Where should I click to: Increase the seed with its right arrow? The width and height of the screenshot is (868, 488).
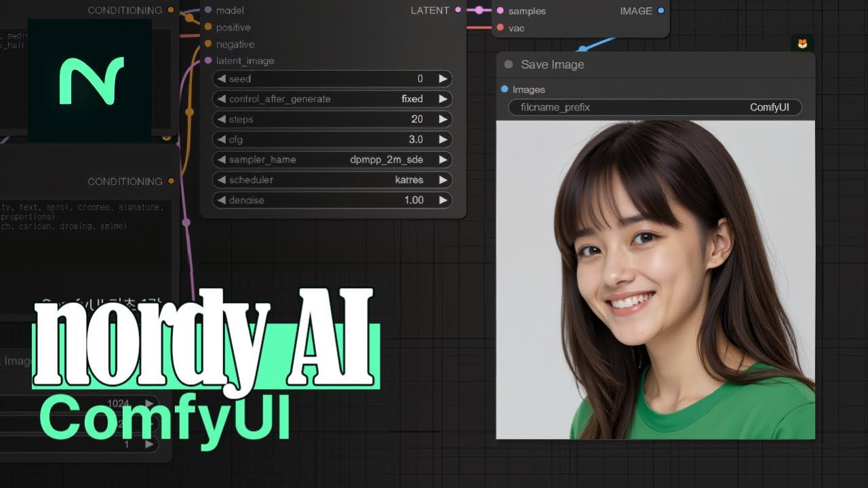coord(444,78)
